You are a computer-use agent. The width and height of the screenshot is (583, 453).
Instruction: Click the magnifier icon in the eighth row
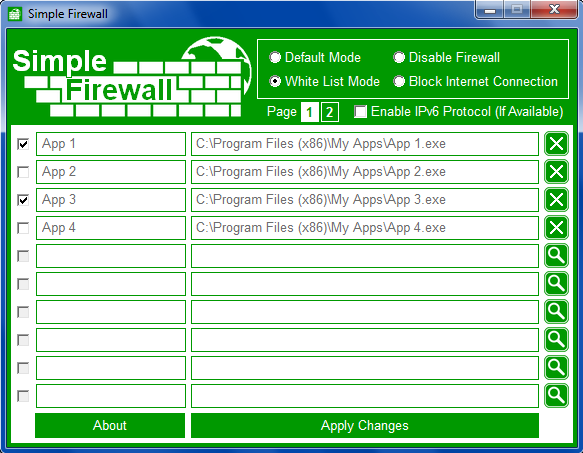(x=556, y=340)
